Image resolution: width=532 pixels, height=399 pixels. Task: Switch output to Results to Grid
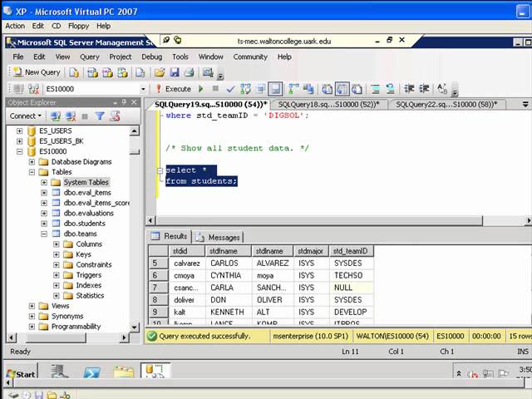(342, 89)
